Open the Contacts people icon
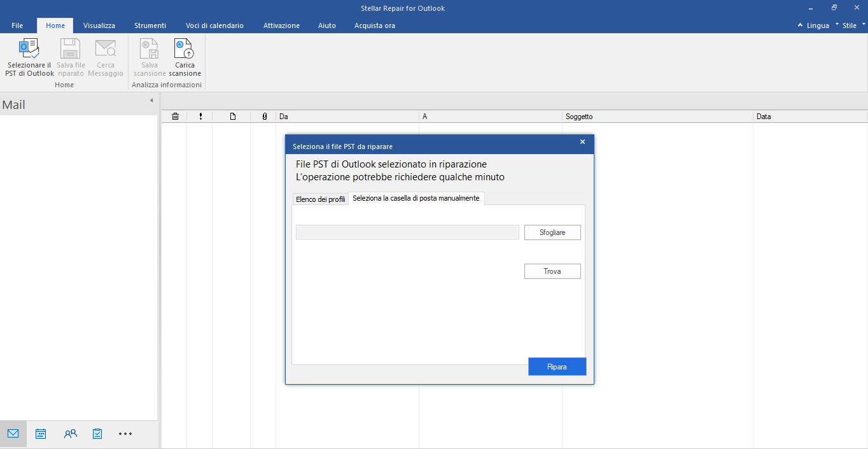This screenshot has height=449, width=868. coord(70,434)
